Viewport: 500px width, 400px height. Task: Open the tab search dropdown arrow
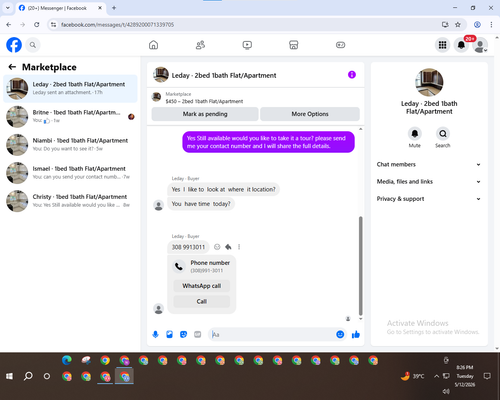8,8
